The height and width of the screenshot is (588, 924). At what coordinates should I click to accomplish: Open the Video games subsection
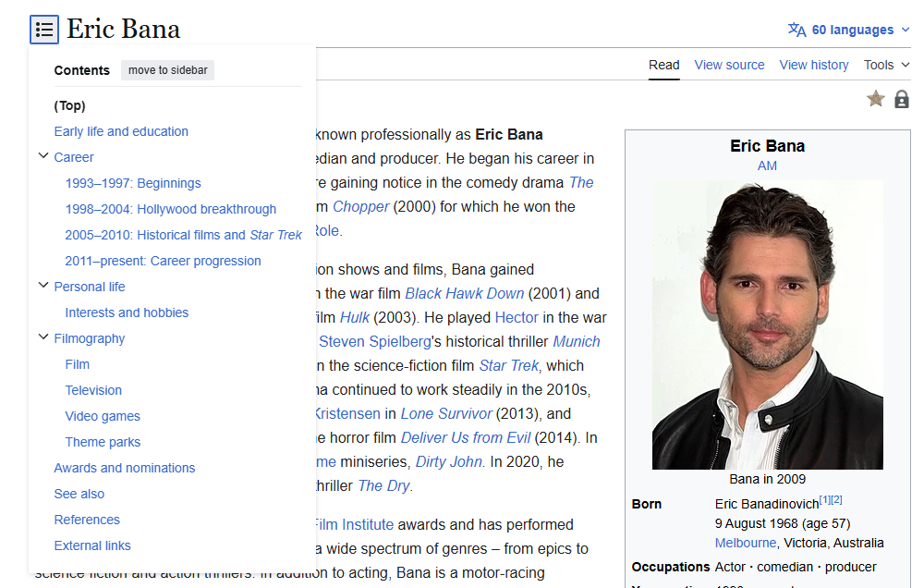(103, 416)
